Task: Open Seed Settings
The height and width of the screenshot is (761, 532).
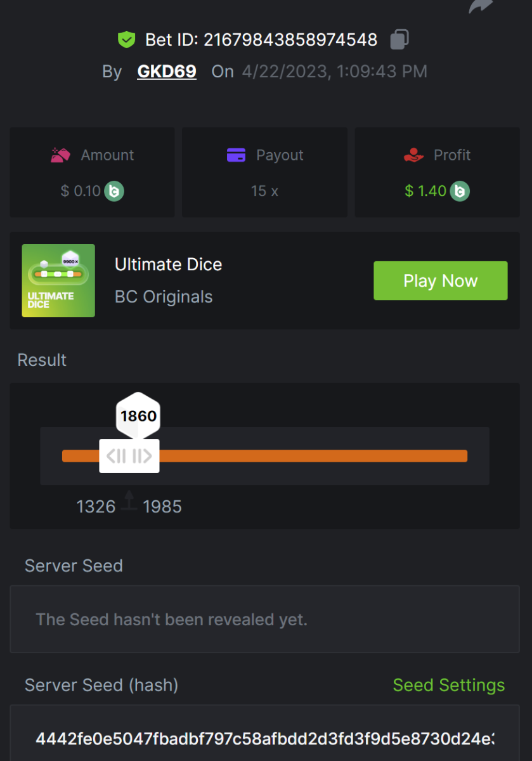Action: coord(448,685)
